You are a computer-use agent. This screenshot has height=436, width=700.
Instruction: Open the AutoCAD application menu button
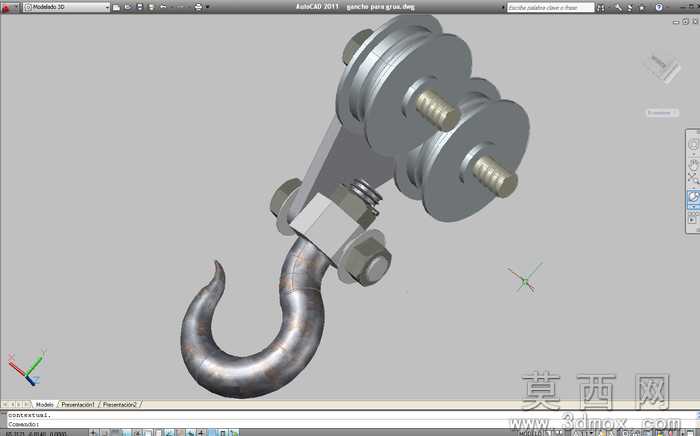pos(8,7)
